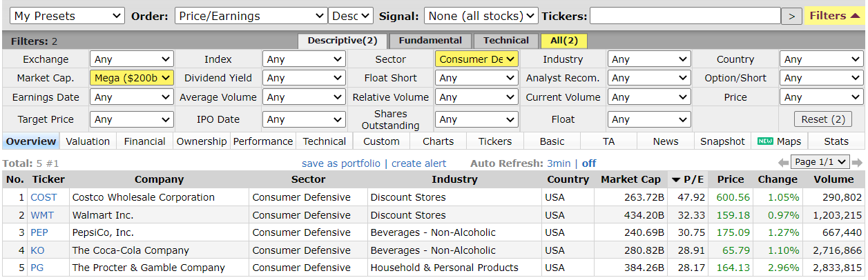Click the previous page arrow icon
This screenshot has height=280, width=868.
tap(783, 163)
